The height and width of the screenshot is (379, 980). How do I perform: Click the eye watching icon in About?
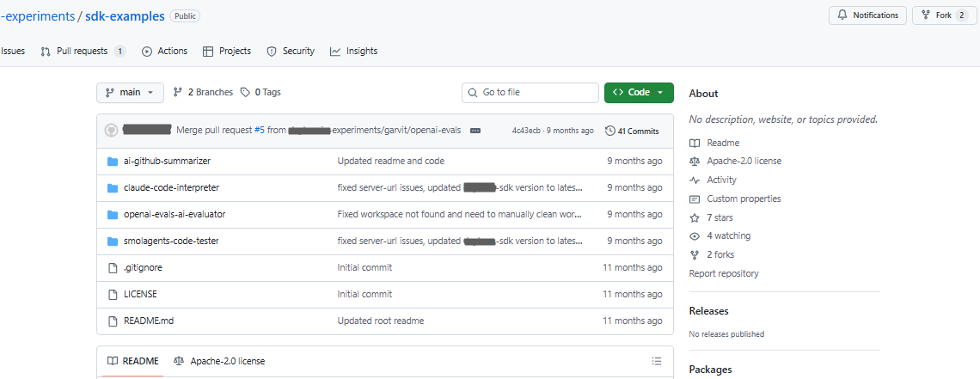point(695,236)
